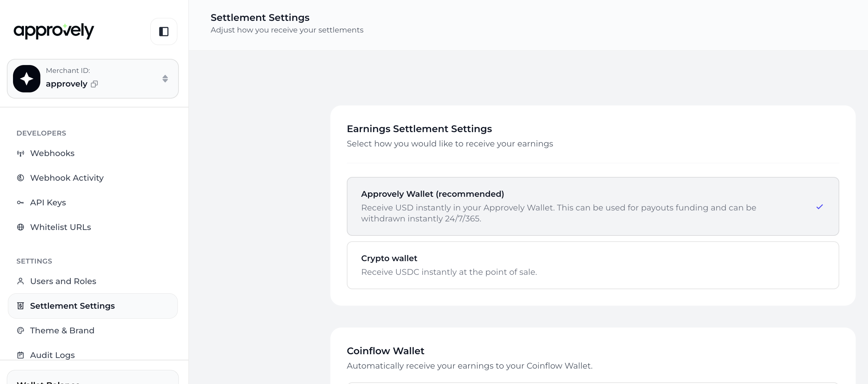Navigate to Audit Logs
868x384 pixels.
click(52, 355)
